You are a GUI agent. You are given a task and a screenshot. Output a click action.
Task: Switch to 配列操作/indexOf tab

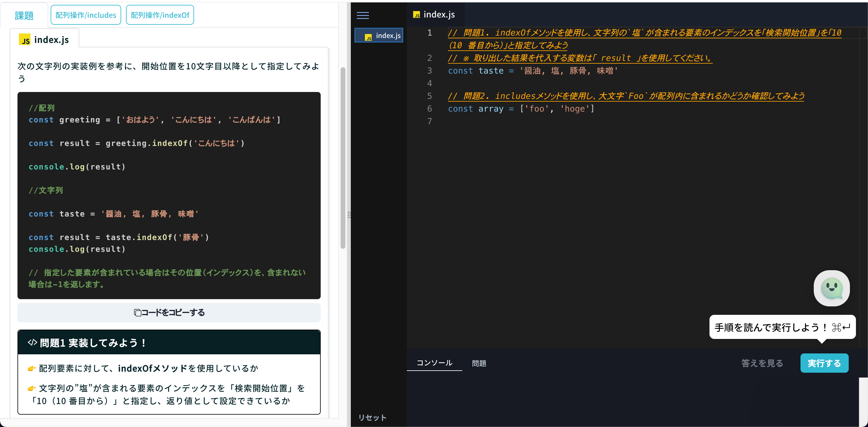pyautogui.click(x=160, y=15)
